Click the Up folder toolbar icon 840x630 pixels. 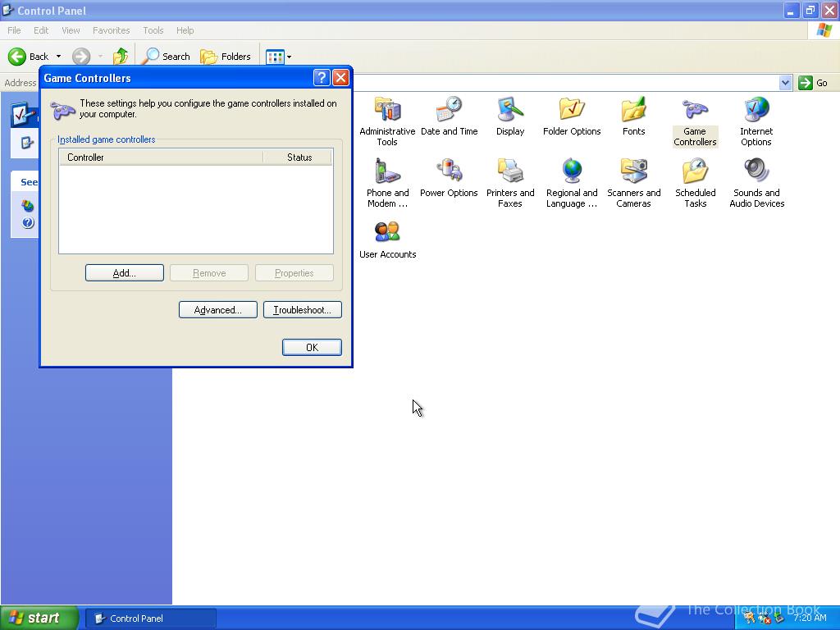(121, 57)
